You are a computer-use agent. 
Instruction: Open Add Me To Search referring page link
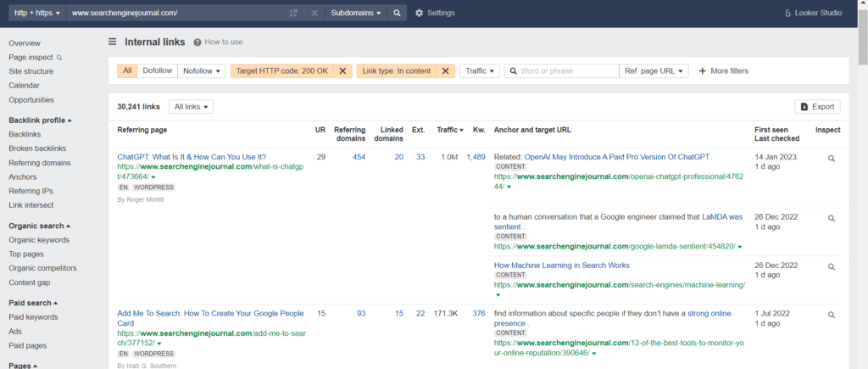(210, 319)
